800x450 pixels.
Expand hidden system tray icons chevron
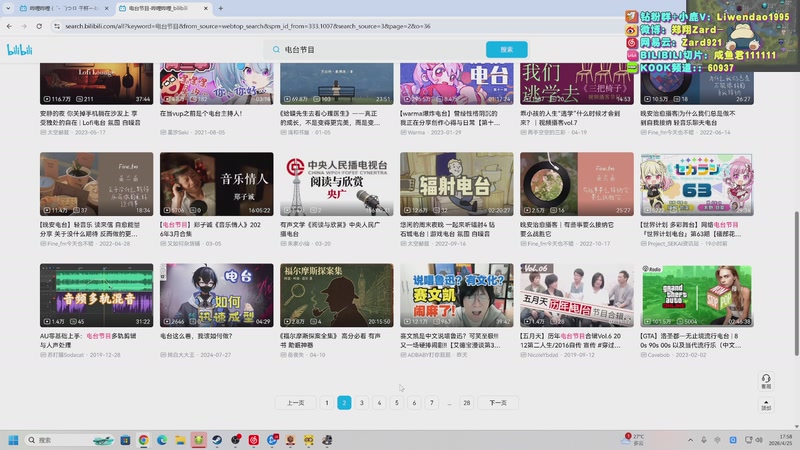(690, 440)
